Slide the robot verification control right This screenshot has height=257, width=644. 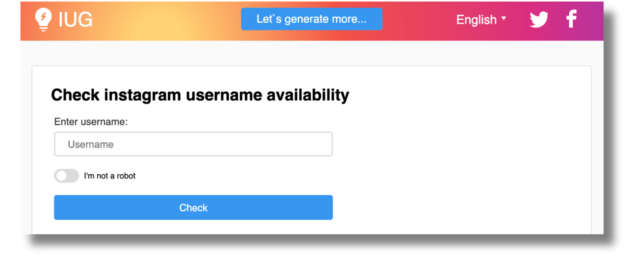(66, 176)
